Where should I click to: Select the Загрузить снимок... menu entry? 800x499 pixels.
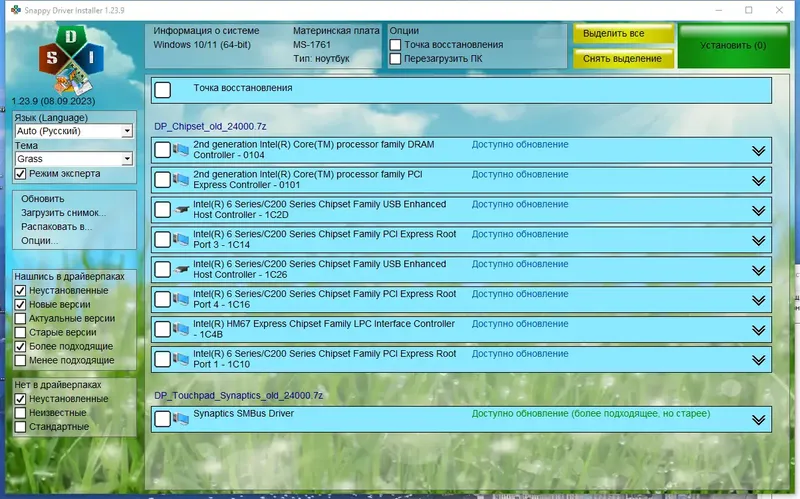coord(64,213)
